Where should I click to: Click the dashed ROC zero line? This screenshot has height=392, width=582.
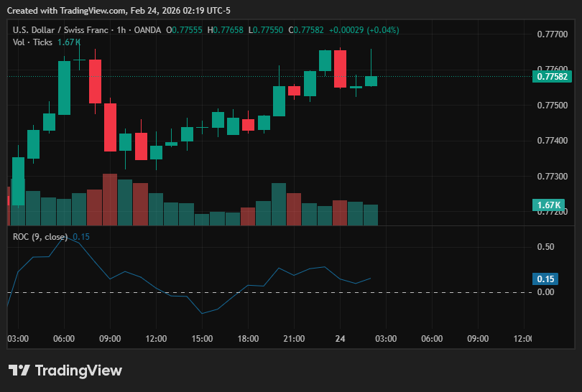point(269,293)
